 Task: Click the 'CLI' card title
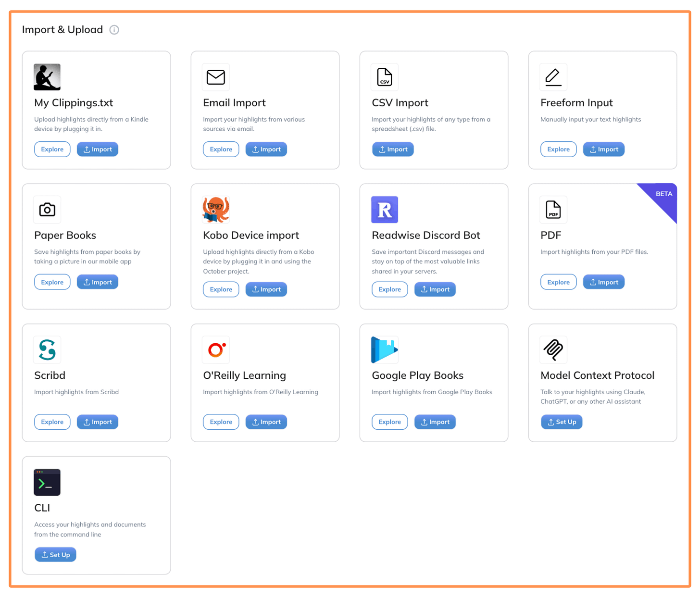coord(42,508)
